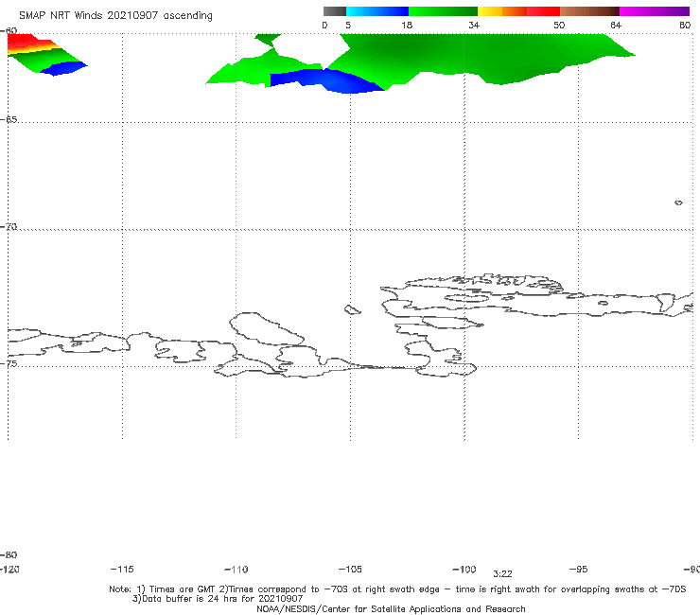Click the longitude label '-110'
700x615 pixels.
pos(236,570)
